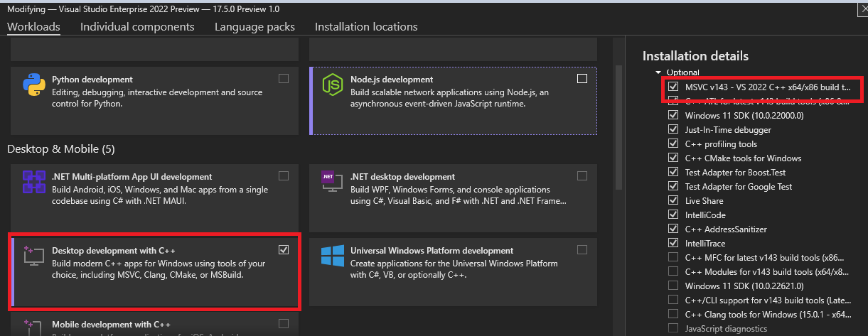Click the Python workload description about editing, debugging

(x=157, y=98)
